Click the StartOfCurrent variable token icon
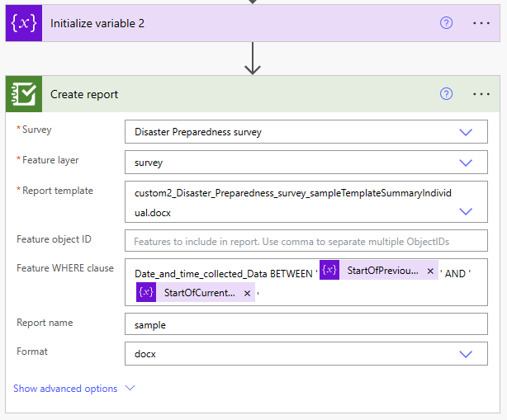Image resolution: width=507 pixels, height=420 pixels. click(x=146, y=292)
